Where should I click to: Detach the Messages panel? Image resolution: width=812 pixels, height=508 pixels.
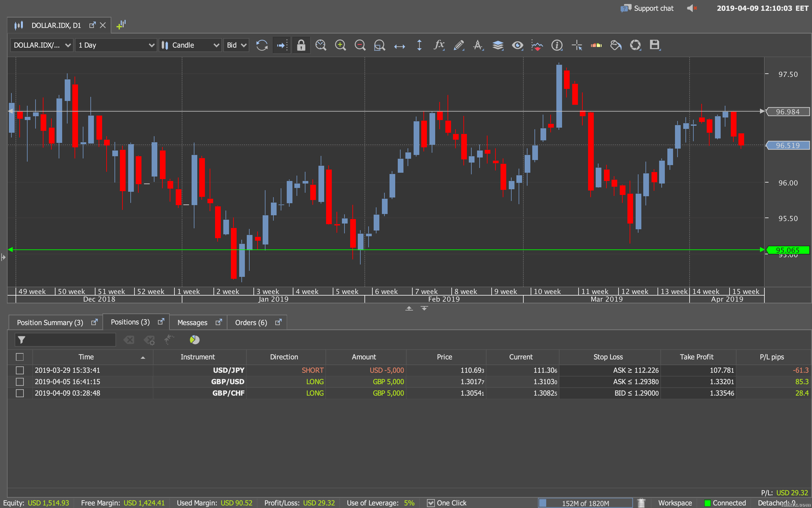pyautogui.click(x=219, y=322)
